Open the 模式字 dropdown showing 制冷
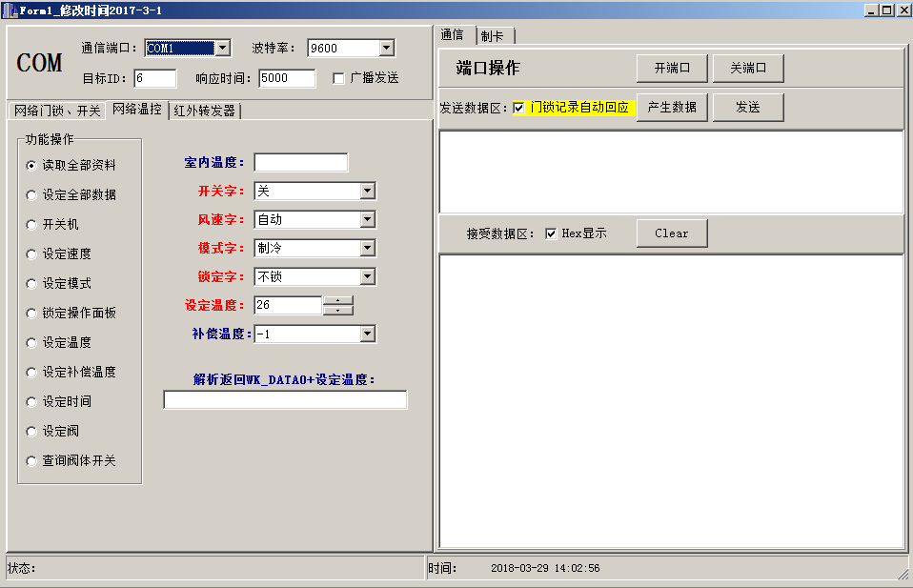Screen dimensions: 913x588 click(x=368, y=249)
